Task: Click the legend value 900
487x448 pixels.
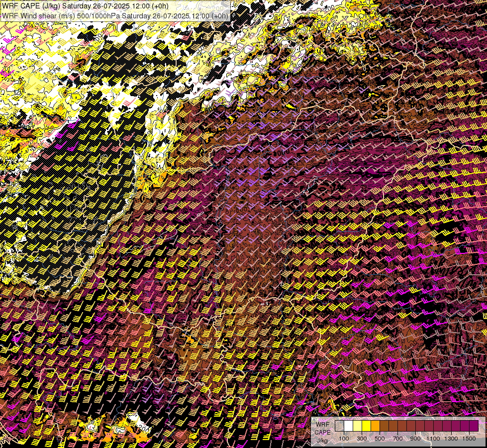Action: pos(415,439)
